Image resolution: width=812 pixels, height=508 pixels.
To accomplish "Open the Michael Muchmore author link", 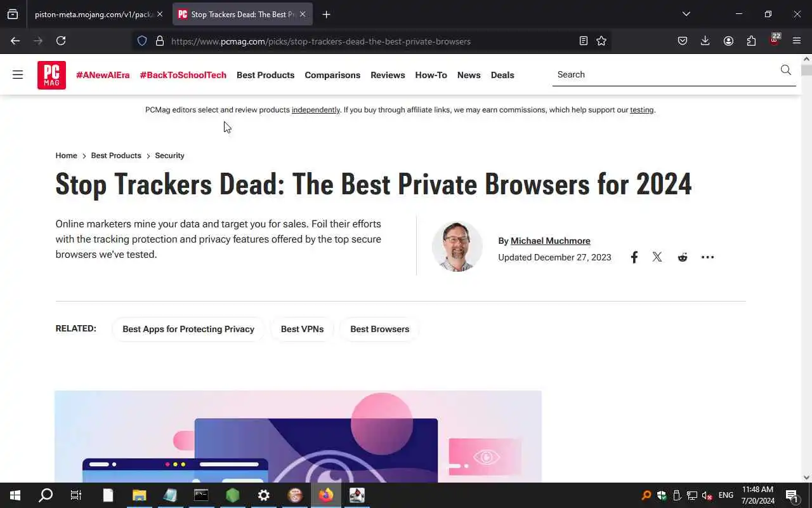I will point(551,241).
